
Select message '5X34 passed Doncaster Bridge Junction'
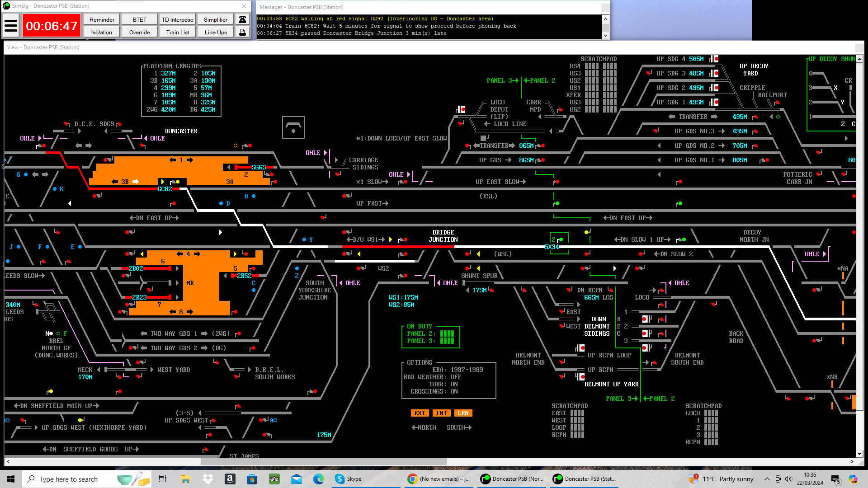(x=352, y=33)
